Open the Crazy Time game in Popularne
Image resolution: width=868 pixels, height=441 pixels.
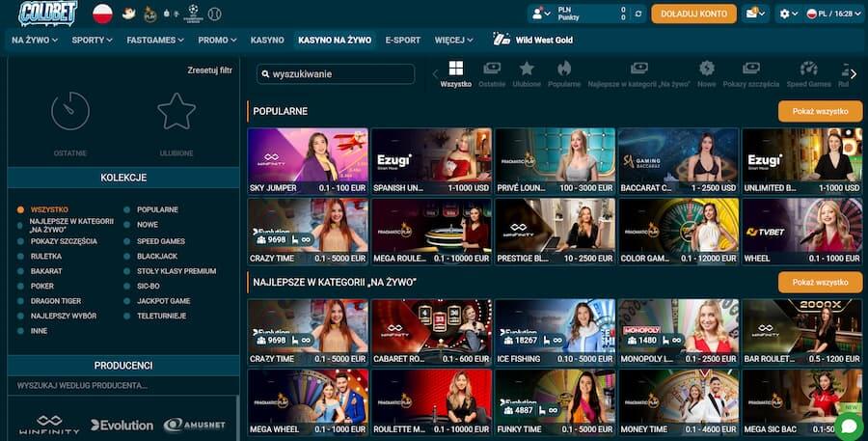coord(308,232)
